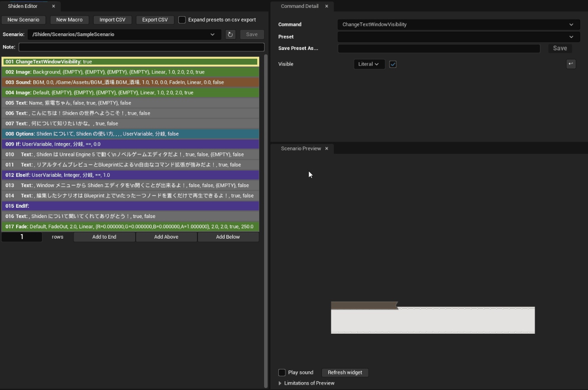Select row 006 Text command
The image size is (588, 390).
point(130,113)
